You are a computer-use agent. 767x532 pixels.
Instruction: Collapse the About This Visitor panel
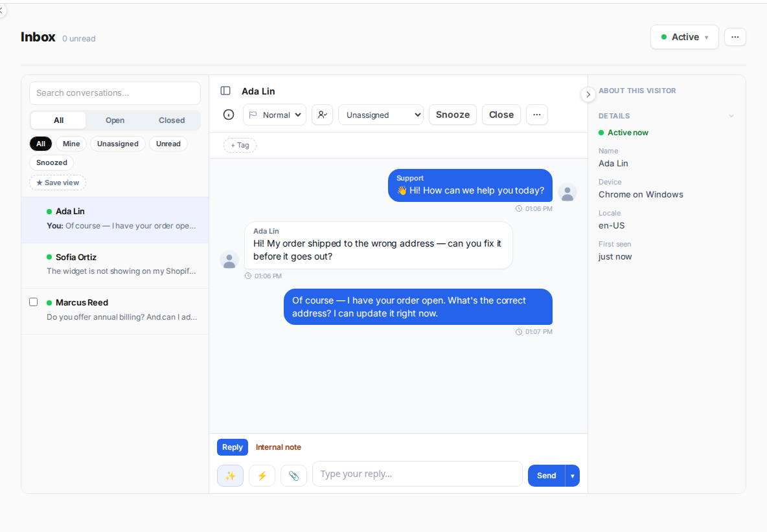point(588,94)
